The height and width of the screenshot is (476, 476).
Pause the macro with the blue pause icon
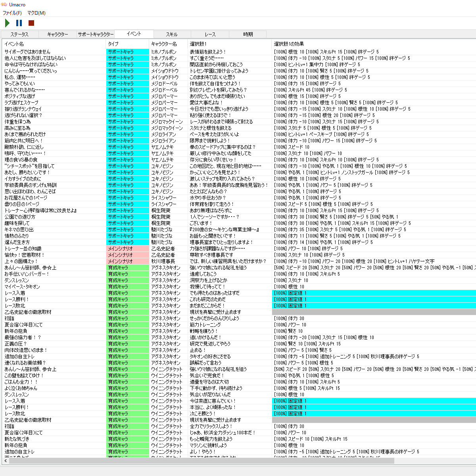tap(19, 23)
